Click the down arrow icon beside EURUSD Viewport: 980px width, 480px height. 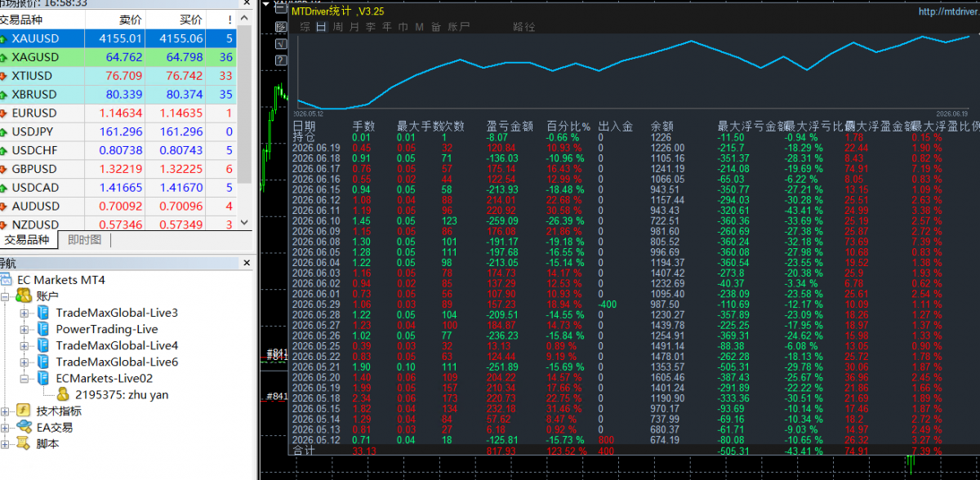pyautogui.click(x=3, y=113)
